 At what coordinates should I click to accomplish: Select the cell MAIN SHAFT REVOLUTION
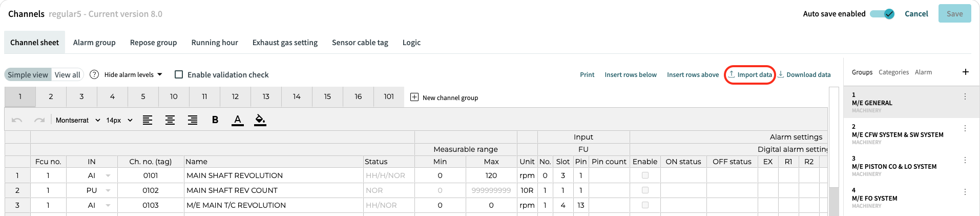[274, 175]
